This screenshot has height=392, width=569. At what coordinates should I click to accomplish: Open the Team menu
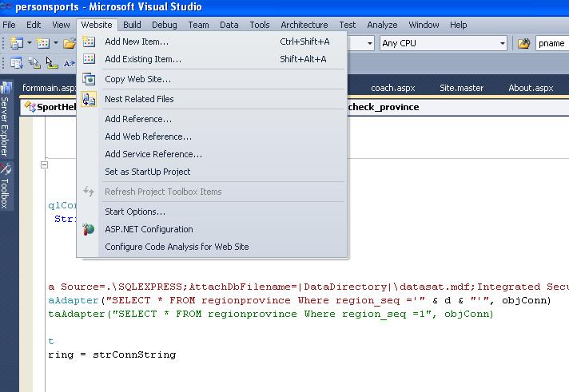point(198,25)
